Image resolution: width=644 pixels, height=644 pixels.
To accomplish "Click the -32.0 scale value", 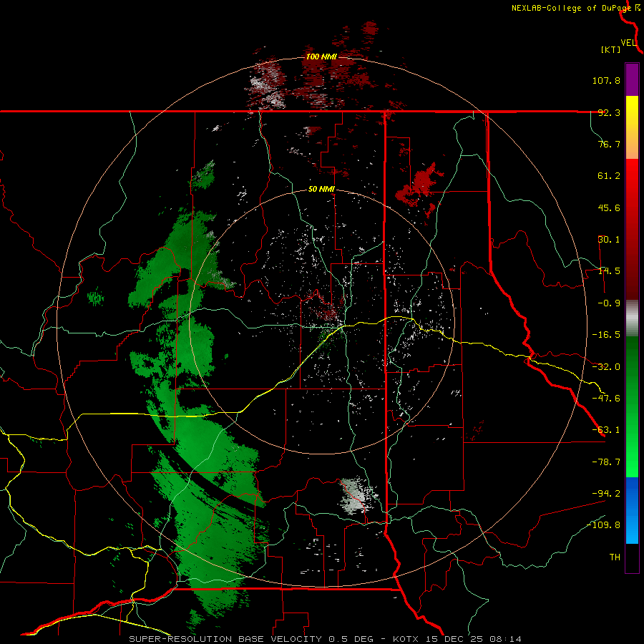I will (606, 367).
